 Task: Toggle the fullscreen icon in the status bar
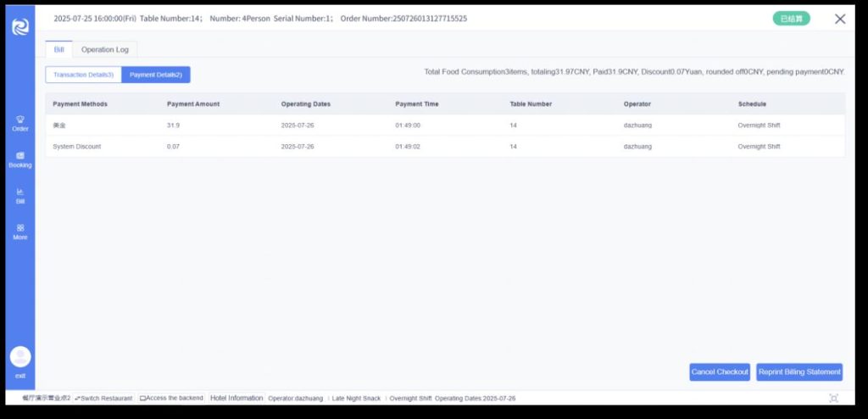tap(833, 398)
